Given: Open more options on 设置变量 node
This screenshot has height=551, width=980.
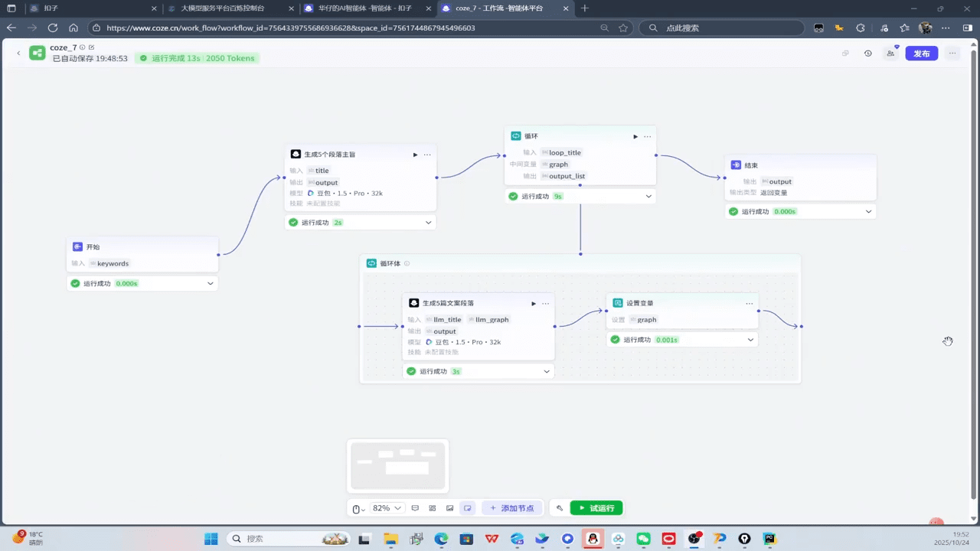Looking at the screenshot, I should 749,303.
